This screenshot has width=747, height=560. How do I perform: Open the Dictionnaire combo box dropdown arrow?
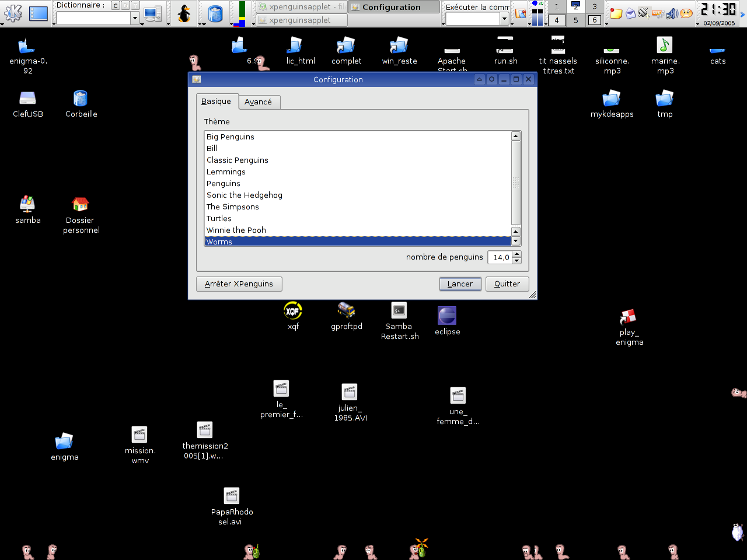tap(135, 19)
